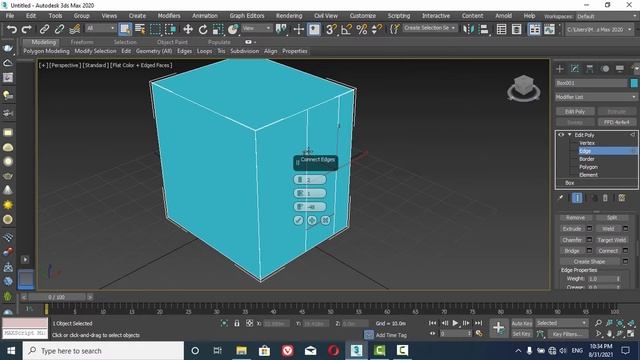Click the Target Weld button
The image size is (640, 360).
pyautogui.click(x=611, y=240)
